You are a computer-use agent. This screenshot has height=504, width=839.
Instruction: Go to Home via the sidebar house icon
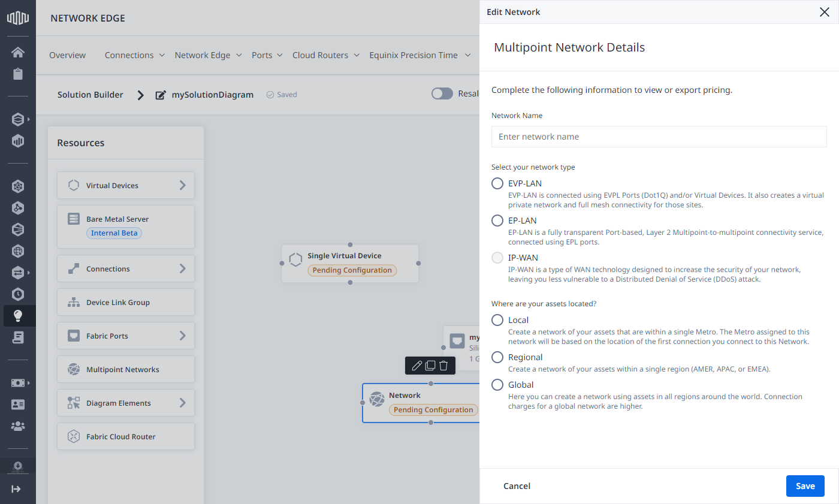coord(18,52)
